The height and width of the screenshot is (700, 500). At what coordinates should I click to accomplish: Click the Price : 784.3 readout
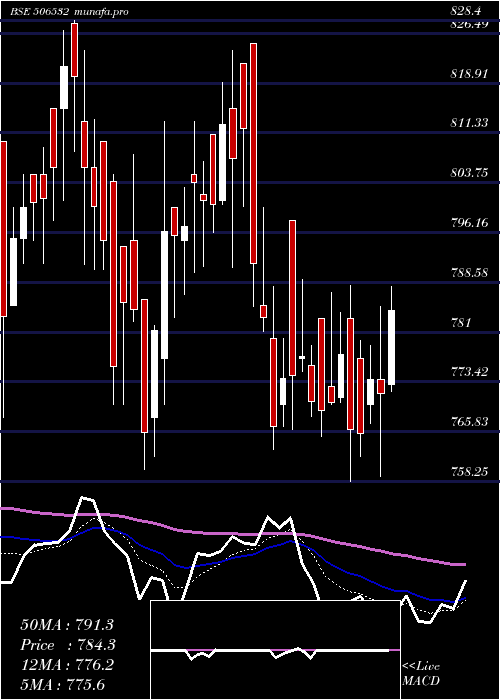pyautogui.click(x=68, y=645)
